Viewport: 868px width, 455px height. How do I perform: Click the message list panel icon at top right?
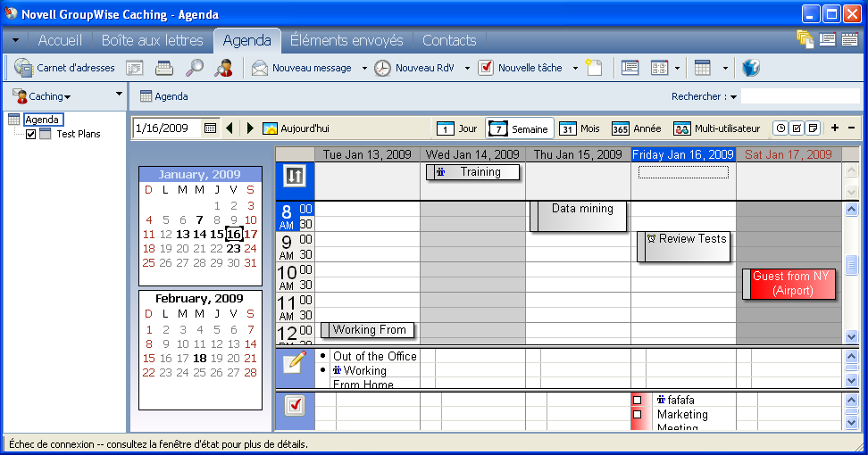pyautogui.click(x=827, y=38)
